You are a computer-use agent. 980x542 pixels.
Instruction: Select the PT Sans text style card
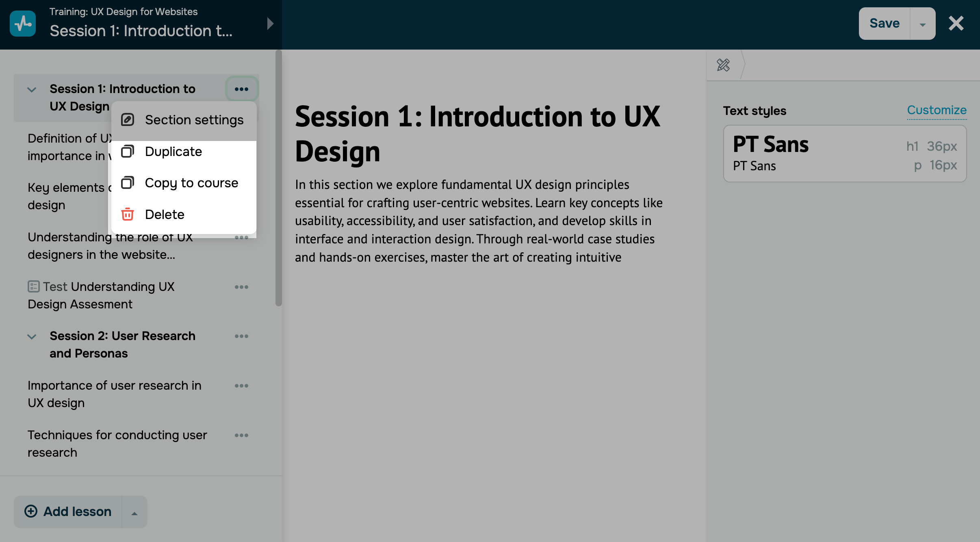coord(845,154)
